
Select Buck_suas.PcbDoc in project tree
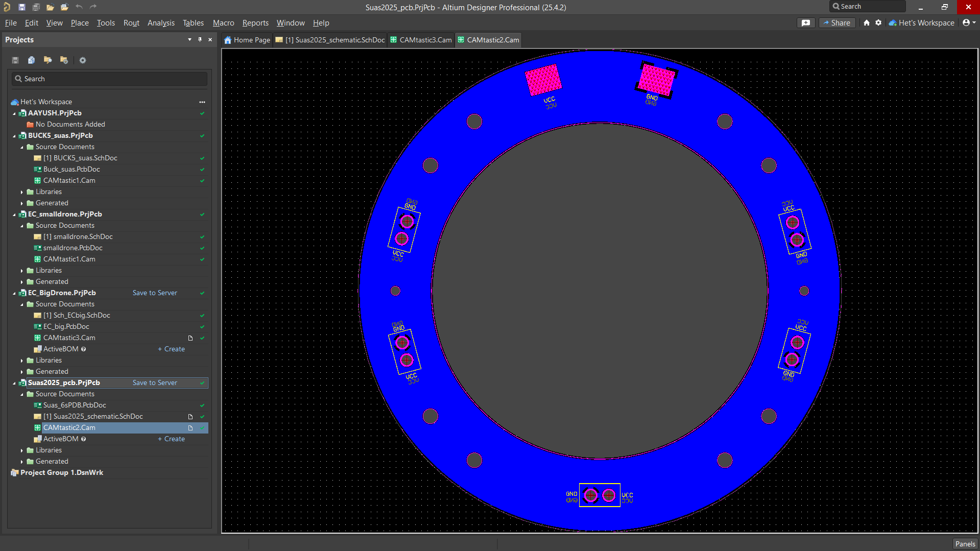tap(71, 169)
